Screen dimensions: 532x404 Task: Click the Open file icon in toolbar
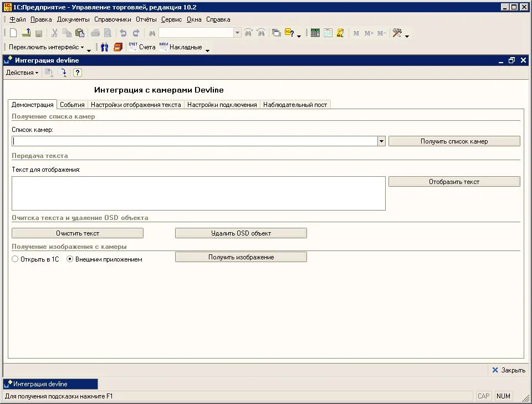26,33
